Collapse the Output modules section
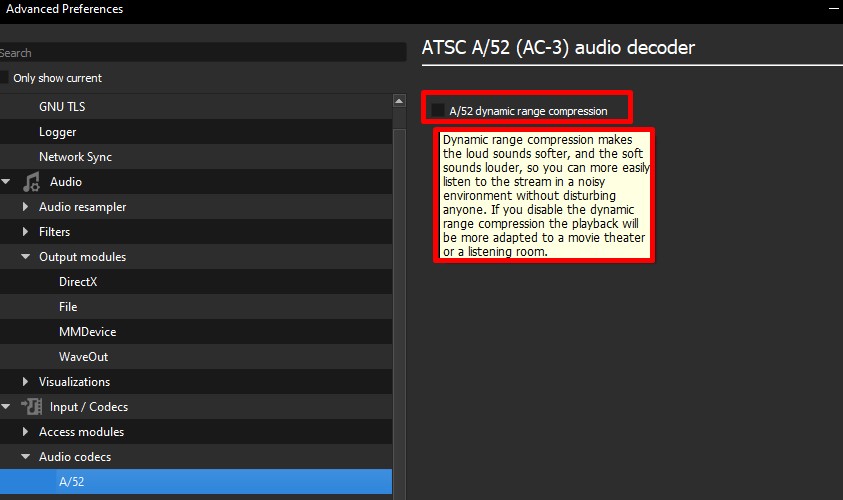Screen dimensions: 843x500 (25, 256)
